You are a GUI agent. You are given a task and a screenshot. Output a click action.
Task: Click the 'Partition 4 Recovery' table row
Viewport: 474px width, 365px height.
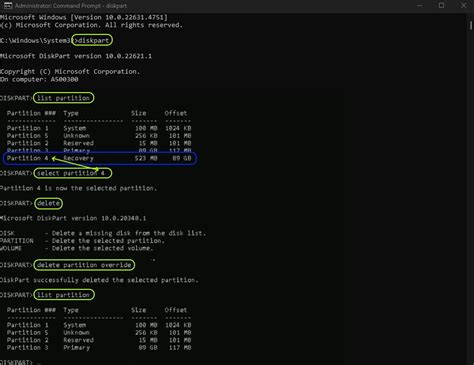click(99, 158)
